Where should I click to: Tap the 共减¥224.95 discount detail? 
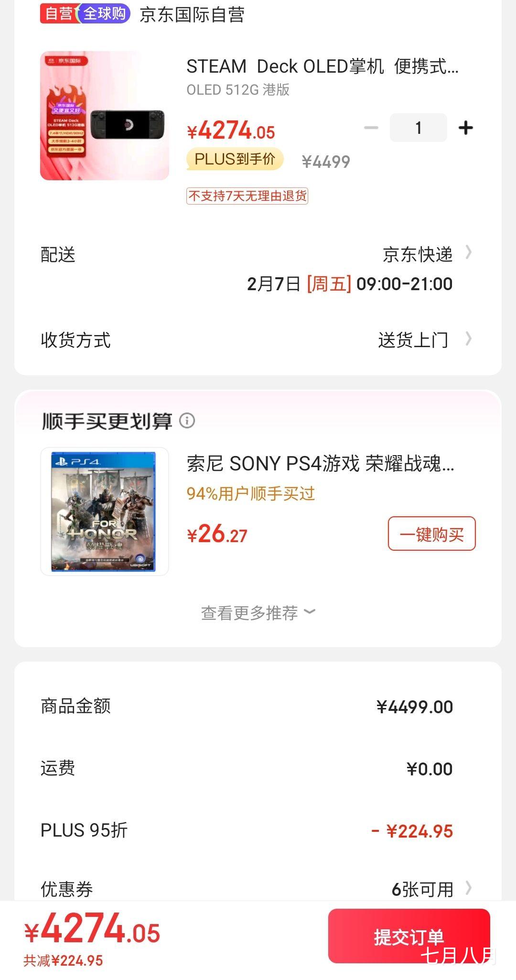pyautogui.click(x=64, y=960)
